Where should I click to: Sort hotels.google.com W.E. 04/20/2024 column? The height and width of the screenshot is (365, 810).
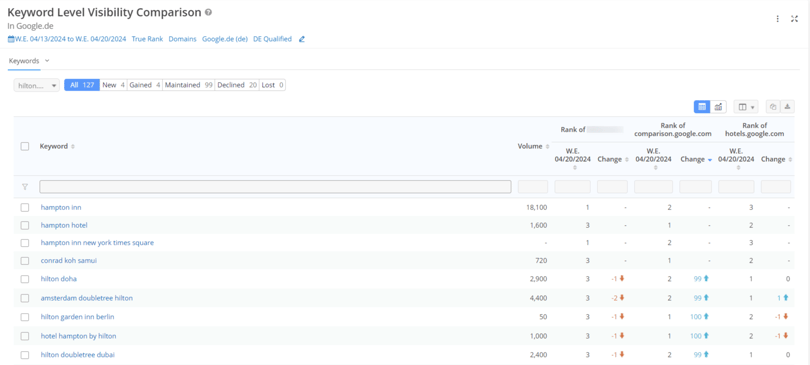click(738, 167)
